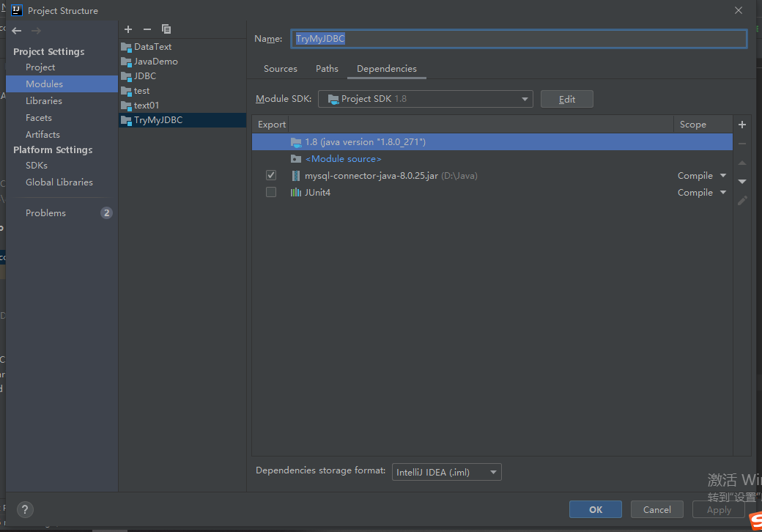762x532 pixels.
Task: Select the Dependencies tab
Action: 386,68
